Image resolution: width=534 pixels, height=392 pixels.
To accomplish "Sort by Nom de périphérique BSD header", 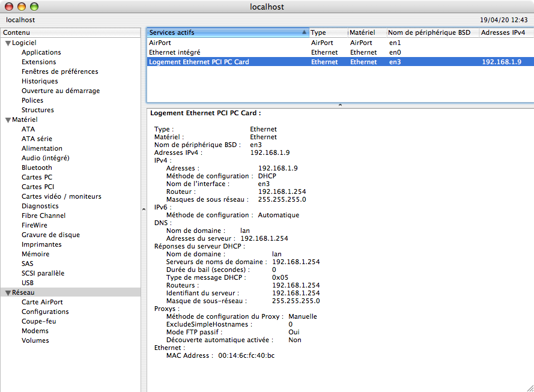I will pos(432,32).
